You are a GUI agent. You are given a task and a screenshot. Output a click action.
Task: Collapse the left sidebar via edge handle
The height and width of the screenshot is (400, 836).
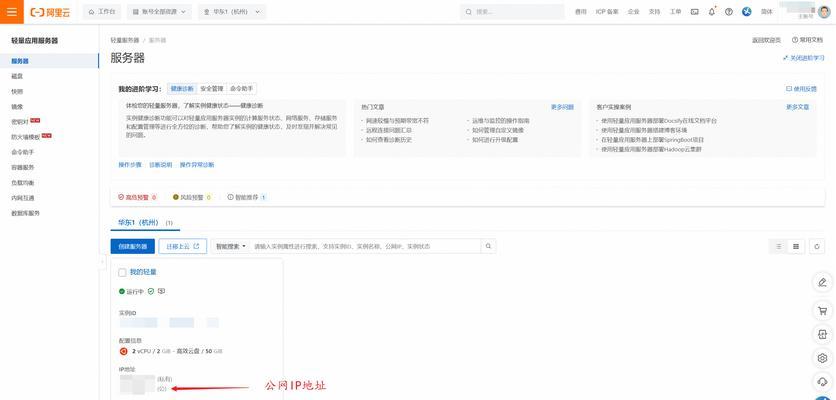(101, 261)
